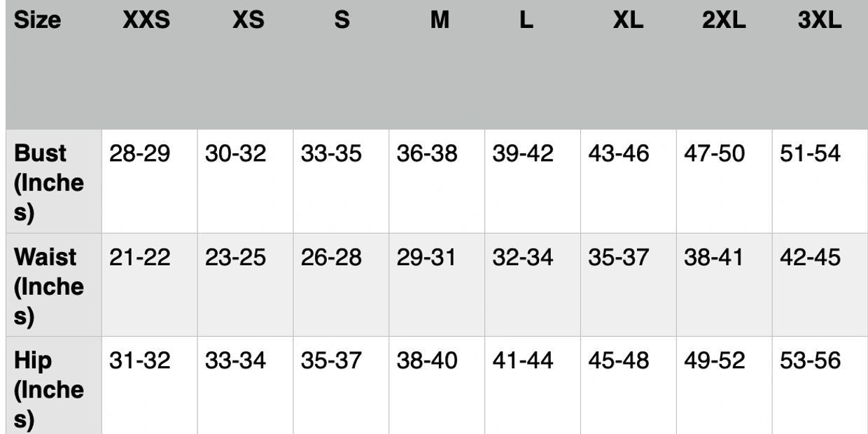868x434 pixels.
Task: Click the XXS size column header
Action: click(x=146, y=21)
